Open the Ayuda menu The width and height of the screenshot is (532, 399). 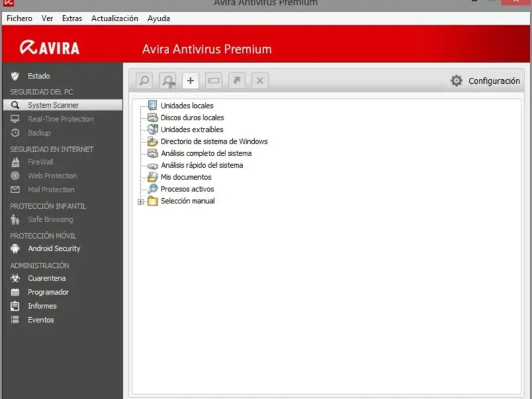click(159, 19)
